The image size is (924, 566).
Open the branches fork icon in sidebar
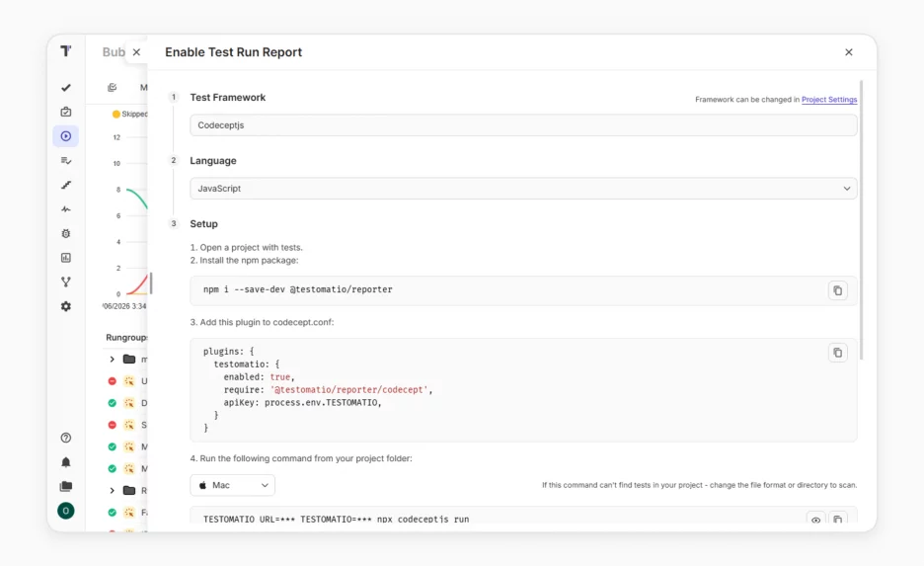(x=66, y=282)
